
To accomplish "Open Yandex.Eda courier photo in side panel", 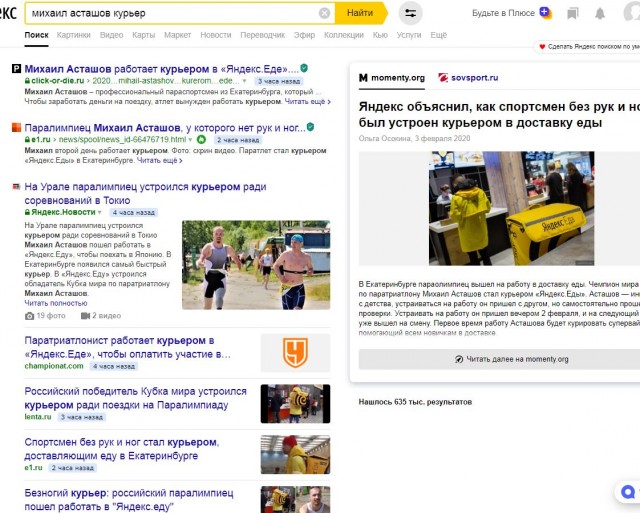I will pyautogui.click(x=511, y=208).
